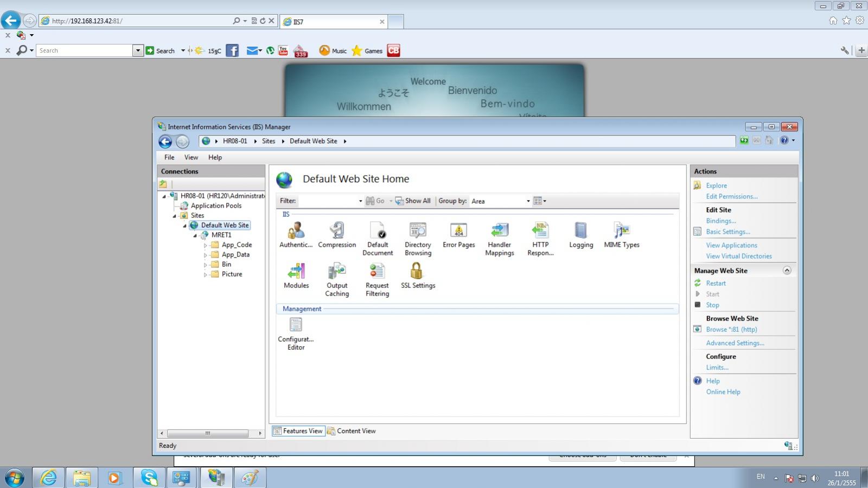
Task: Collapse the Manage Web Site section
Action: click(x=787, y=271)
